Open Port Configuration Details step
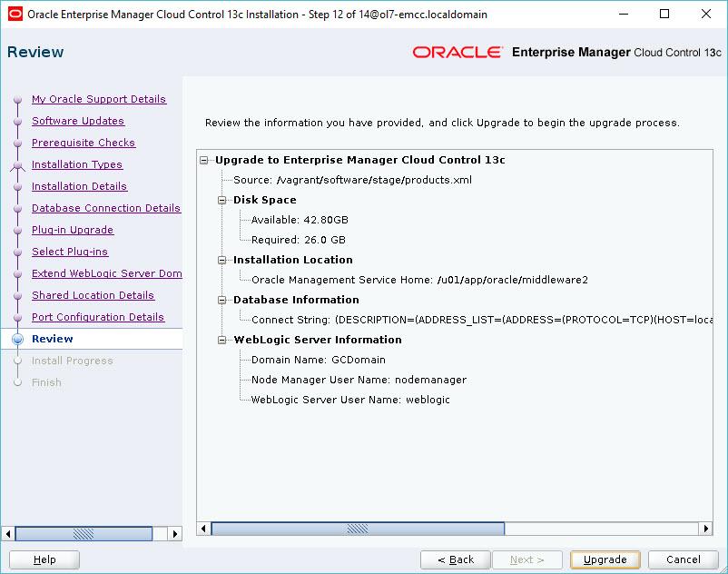Image resolution: width=728 pixels, height=574 pixels. tap(98, 317)
